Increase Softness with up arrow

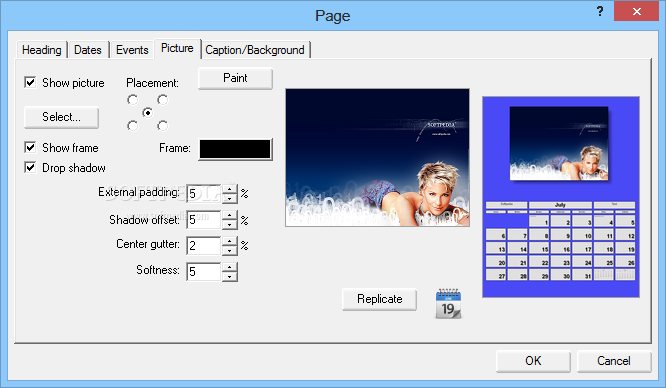pos(229,267)
